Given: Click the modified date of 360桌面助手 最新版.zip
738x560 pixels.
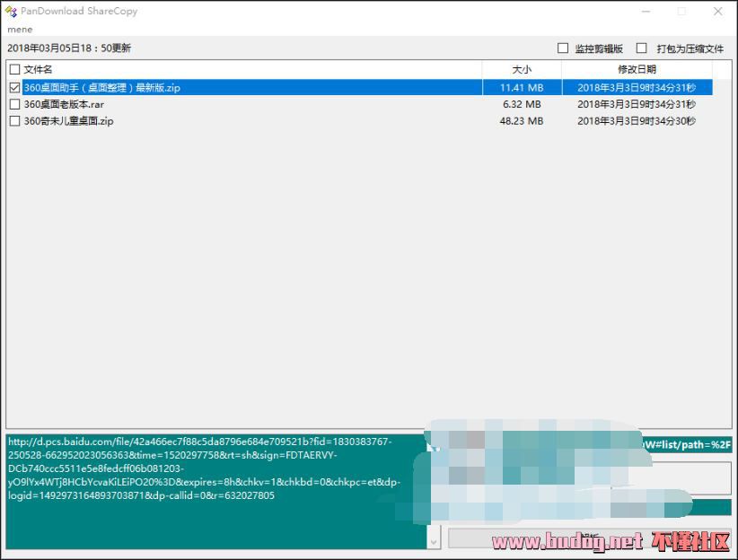Looking at the screenshot, I should click(x=637, y=88).
